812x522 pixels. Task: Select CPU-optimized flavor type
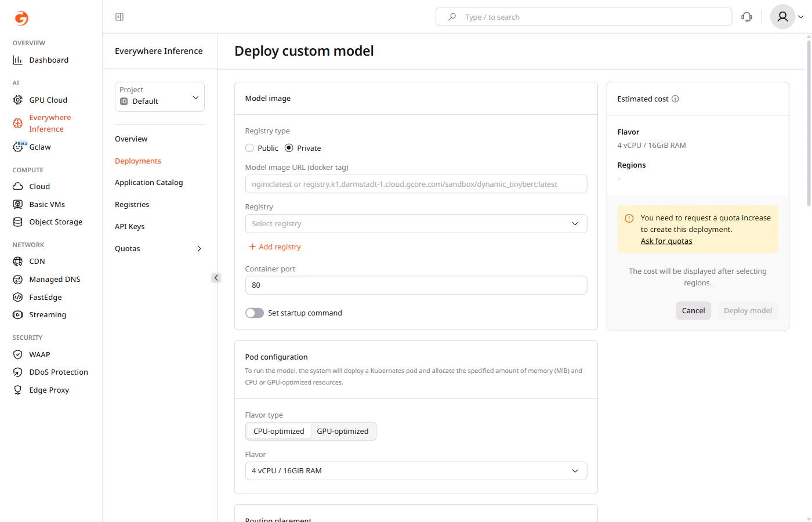click(x=279, y=431)
